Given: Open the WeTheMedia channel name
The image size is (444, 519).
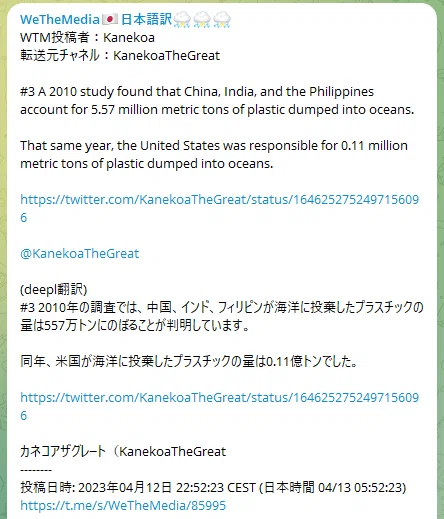Looking at the screenshot, I should coord(60,20).
